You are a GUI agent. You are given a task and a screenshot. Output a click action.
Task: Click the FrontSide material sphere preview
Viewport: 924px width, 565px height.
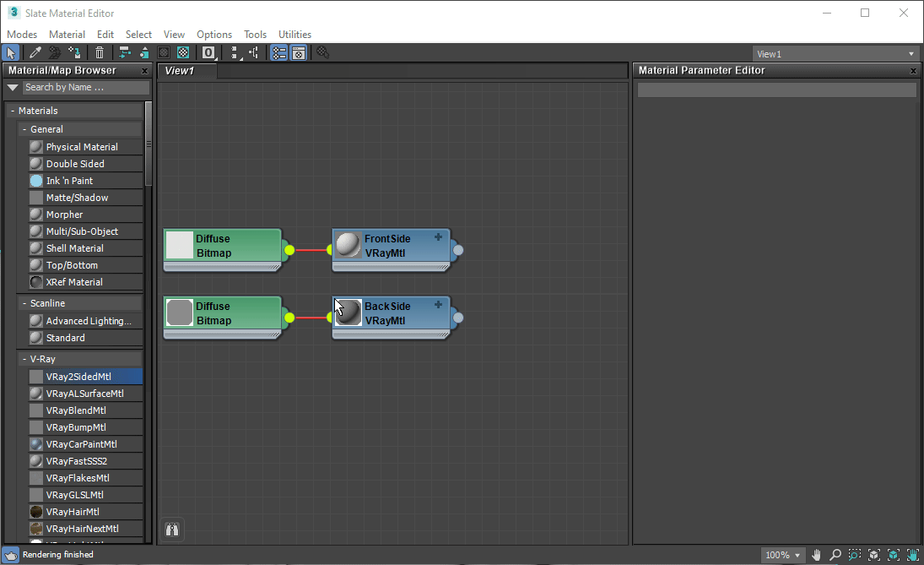tap(348, 245)
